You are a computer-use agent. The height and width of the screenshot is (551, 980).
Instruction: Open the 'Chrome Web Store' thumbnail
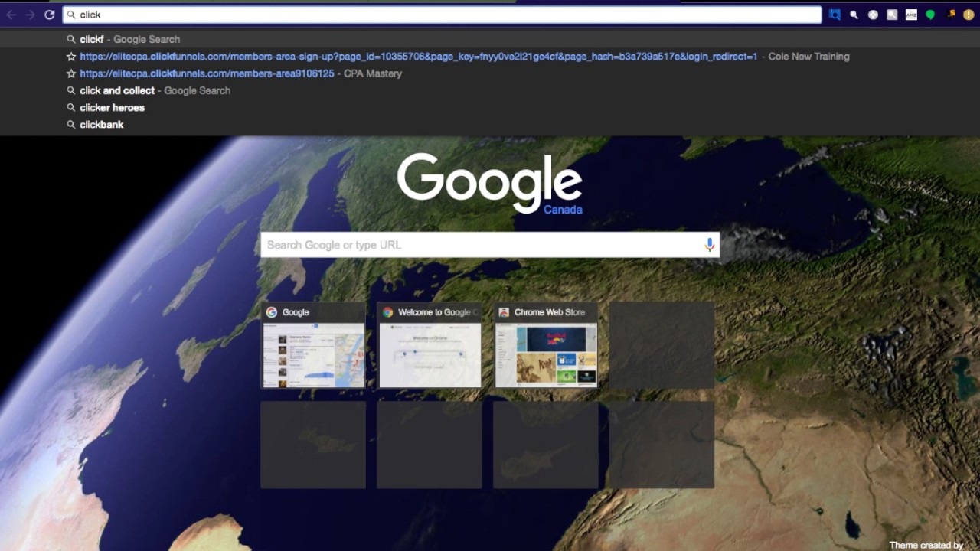[x=546, y=345]
